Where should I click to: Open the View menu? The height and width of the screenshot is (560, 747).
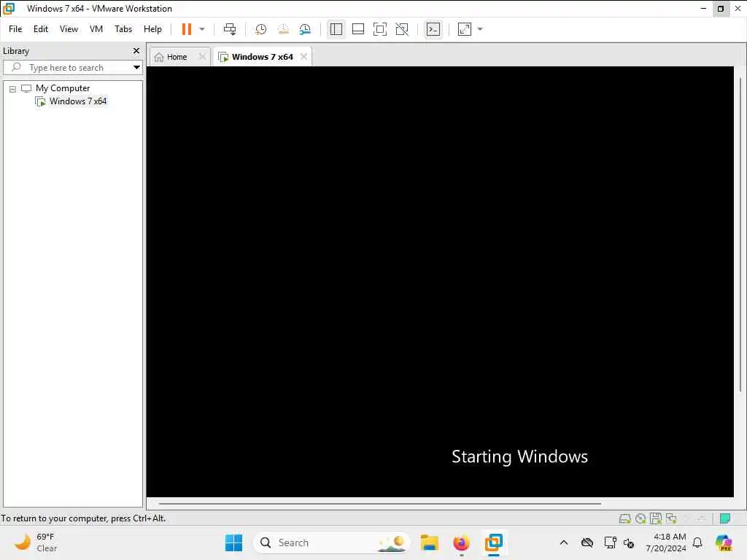coord(69,29)
